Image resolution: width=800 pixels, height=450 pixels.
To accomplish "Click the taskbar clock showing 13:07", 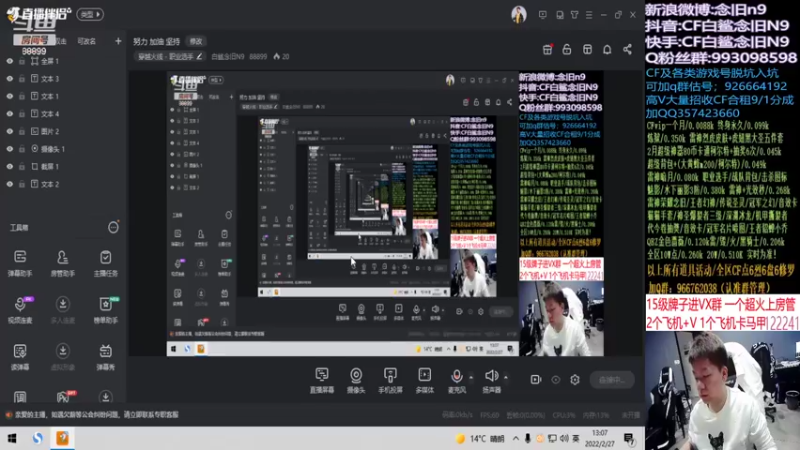I will click(599, 438).
